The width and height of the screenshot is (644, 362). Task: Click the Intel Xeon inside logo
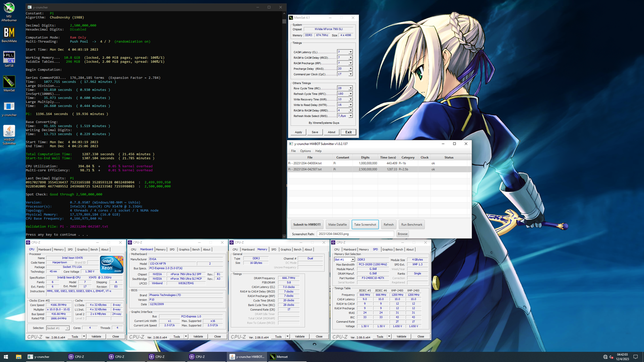[112, 264]
